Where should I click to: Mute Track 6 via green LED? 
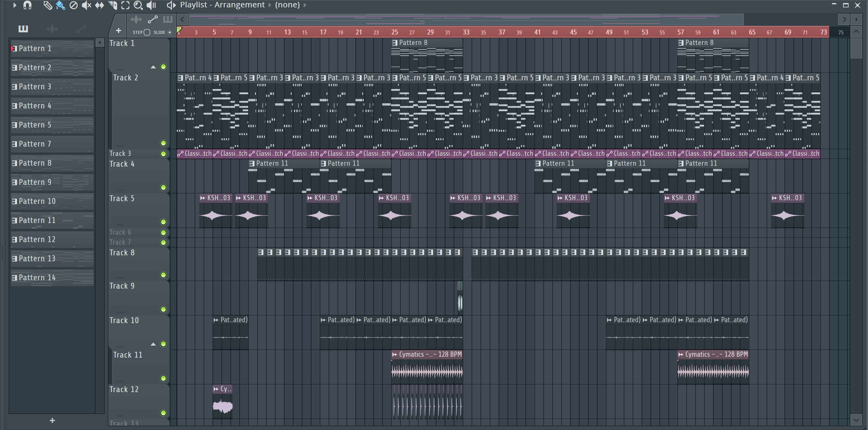(x=164, y=233)
